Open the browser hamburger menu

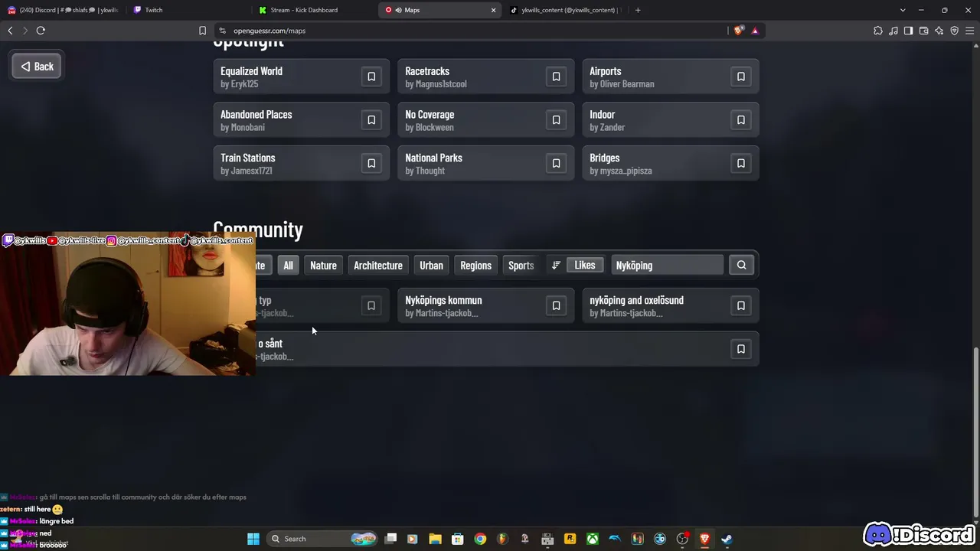pyautogui.click(x=969, y=31)
